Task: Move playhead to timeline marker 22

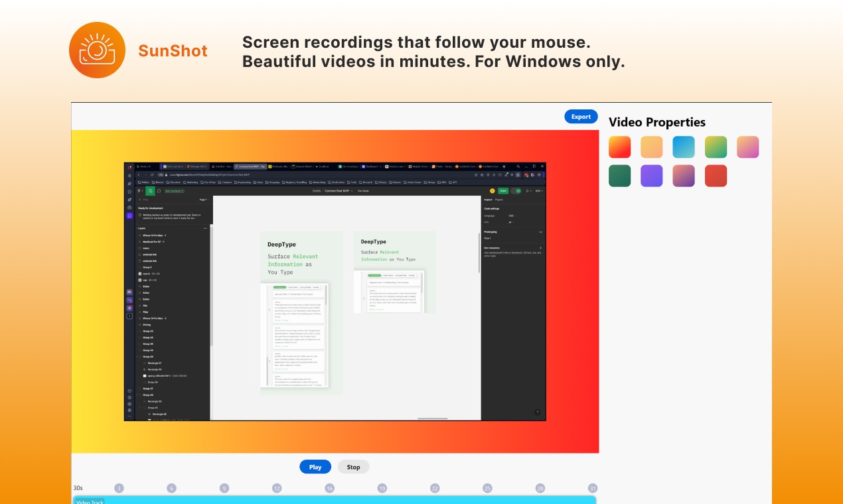Action: pos(435,488)
